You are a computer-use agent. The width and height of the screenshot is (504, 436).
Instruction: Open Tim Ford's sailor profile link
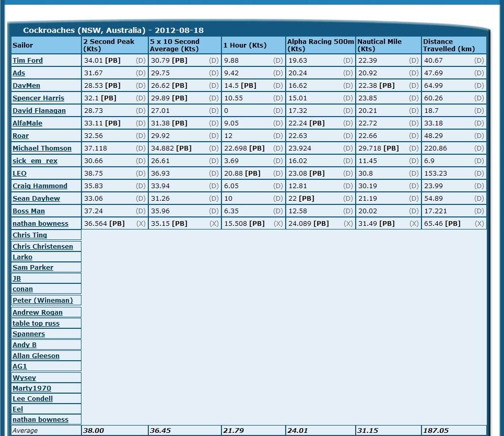click(28, 61)
